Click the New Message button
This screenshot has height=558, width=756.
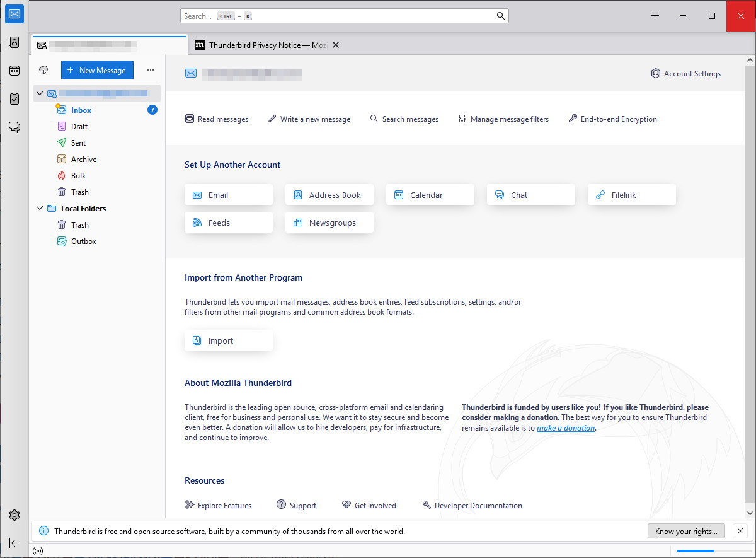pyautogui.click(x=97, y=70)
